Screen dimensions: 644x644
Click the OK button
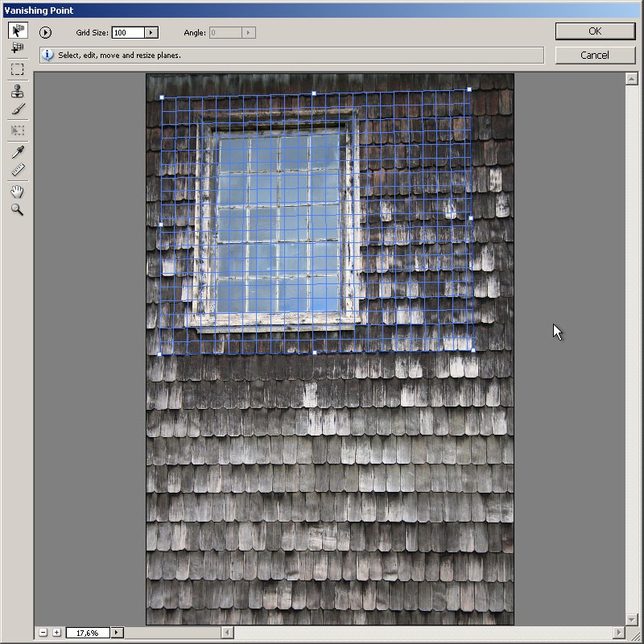(x=595, y=31)
